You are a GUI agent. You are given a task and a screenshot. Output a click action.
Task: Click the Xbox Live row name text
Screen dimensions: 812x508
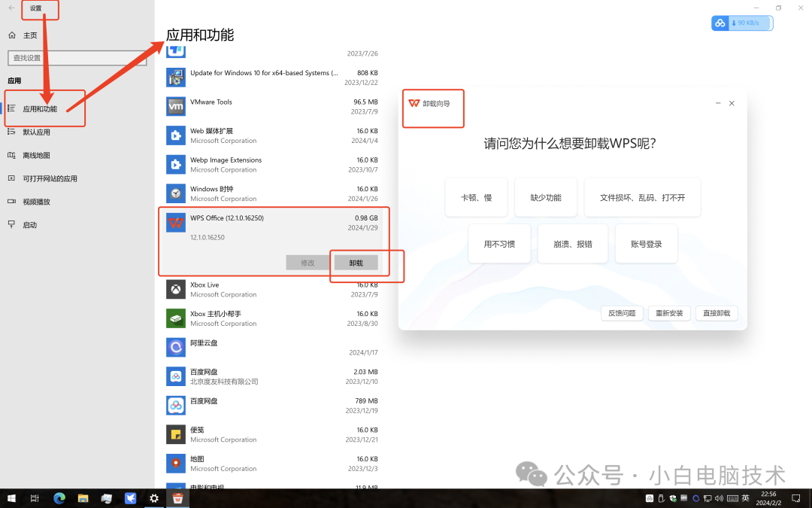click(205, 284)
